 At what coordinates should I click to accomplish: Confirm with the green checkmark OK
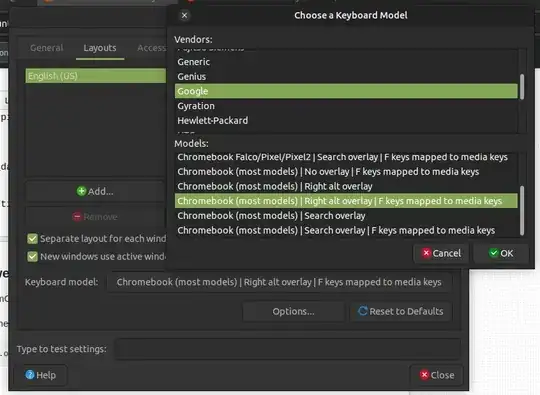[x=501, y=253]
